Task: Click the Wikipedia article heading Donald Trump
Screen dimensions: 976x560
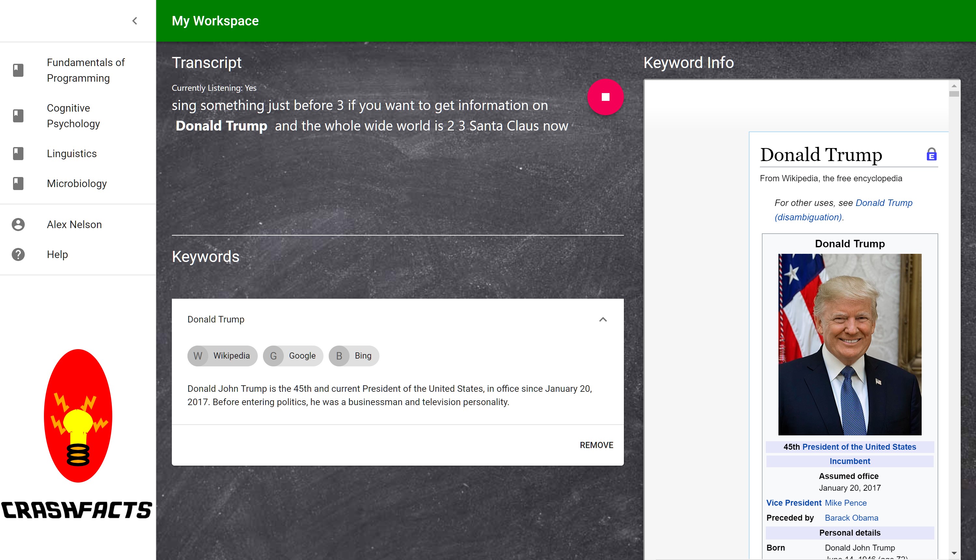Action: point(821,154)
